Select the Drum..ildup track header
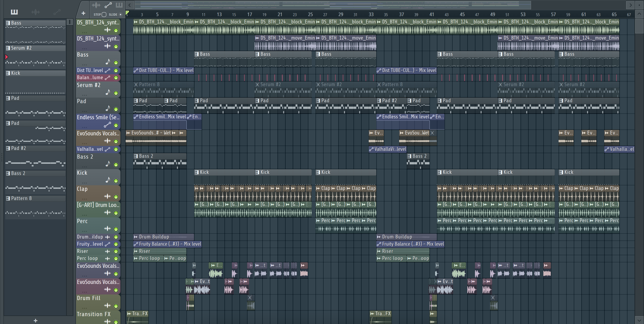 [x=98, y=237]
